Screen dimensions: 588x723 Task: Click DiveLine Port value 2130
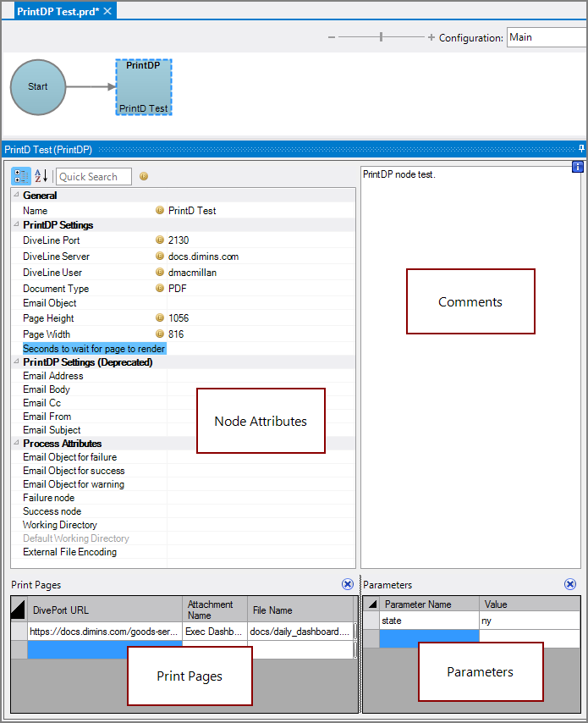[x=179, y=240]
